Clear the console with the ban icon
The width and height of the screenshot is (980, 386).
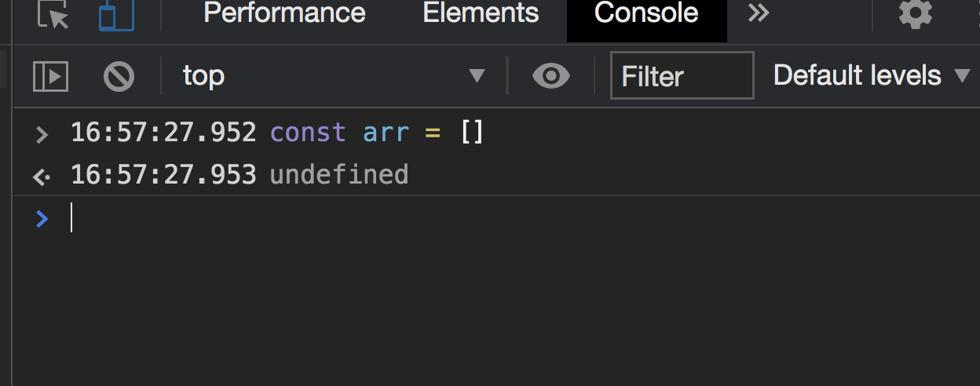[x=119, y=76]
